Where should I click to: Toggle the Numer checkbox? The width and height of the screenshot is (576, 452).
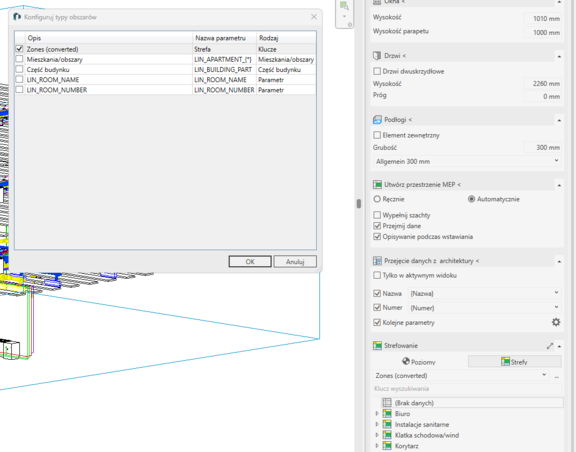coord(377,308)
